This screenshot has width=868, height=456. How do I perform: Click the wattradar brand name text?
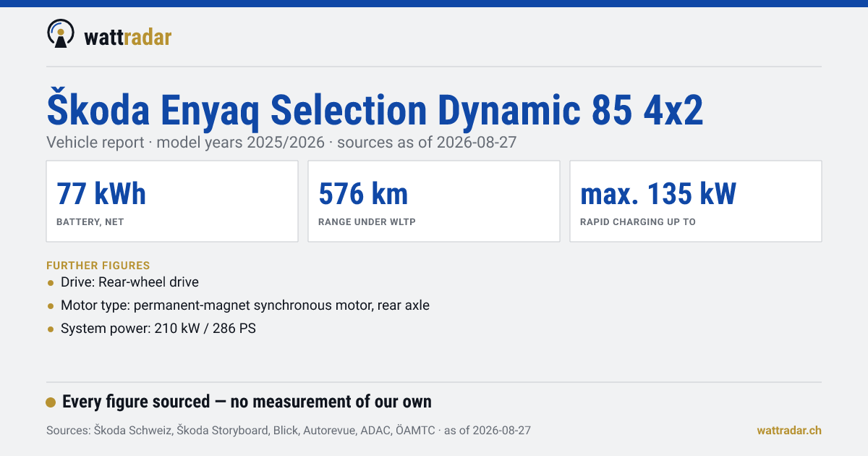[128, 37]
